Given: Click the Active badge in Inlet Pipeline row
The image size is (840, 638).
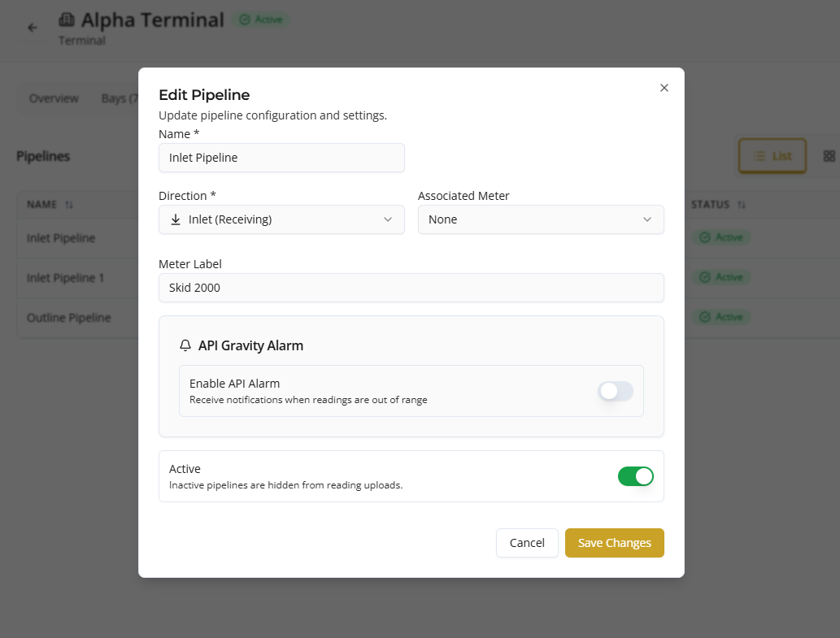Looking at the screenshot, I should (x=721, y=237).
